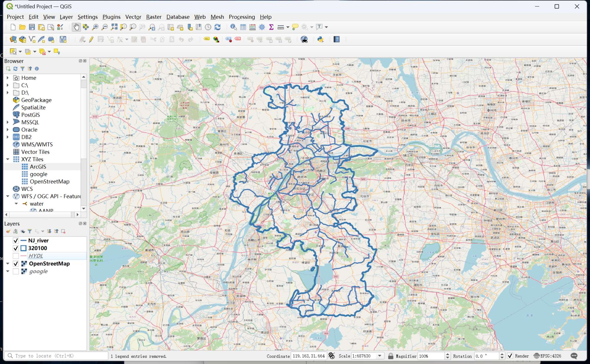Screen dimensions: 590x364
Task: Open the Statistical Summary sigma icon
Action: pos(271,27)
